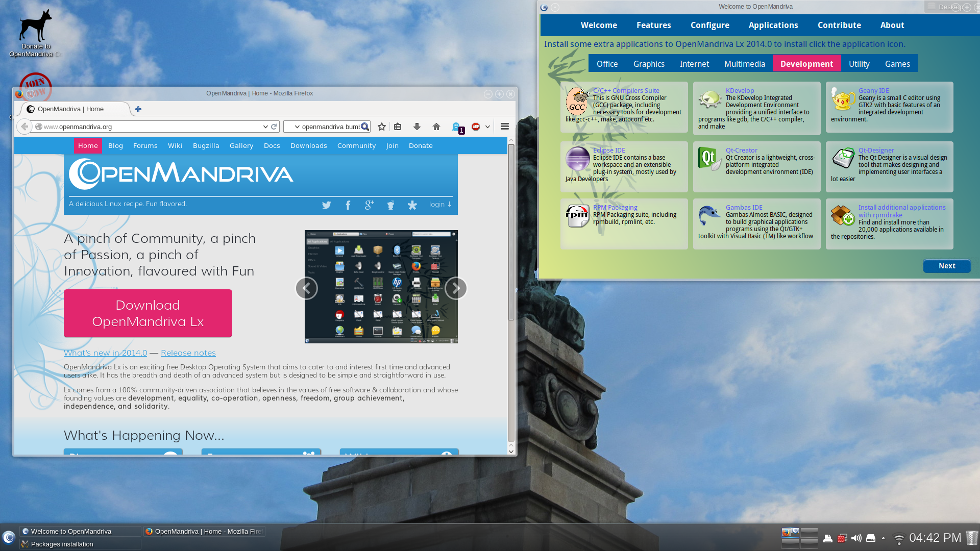Switch to Packages installation taskbar entry
Viewport: 980px width, 551px height.
81,544
